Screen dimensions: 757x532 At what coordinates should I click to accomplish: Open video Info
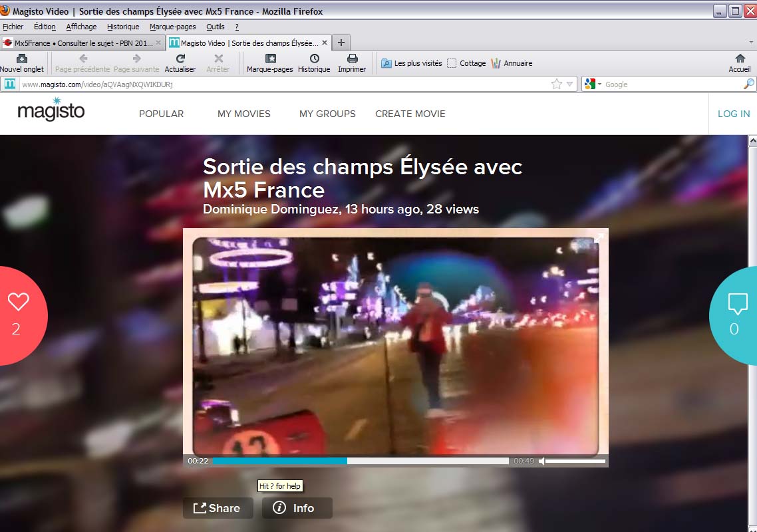click(x=297, y=508)
